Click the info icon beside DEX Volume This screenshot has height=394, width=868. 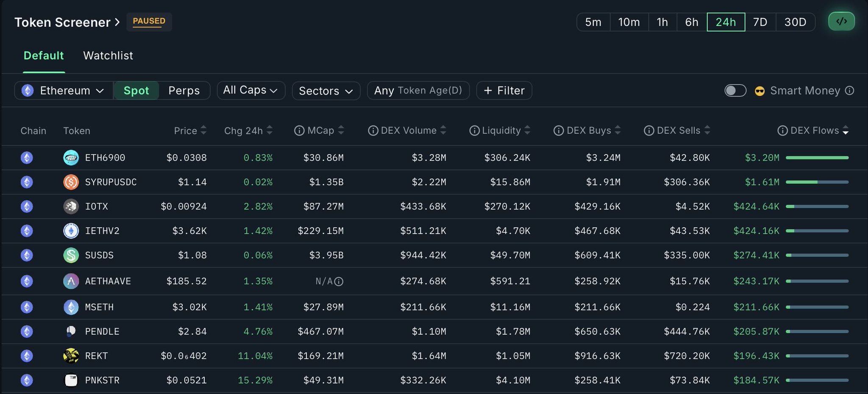373,131
